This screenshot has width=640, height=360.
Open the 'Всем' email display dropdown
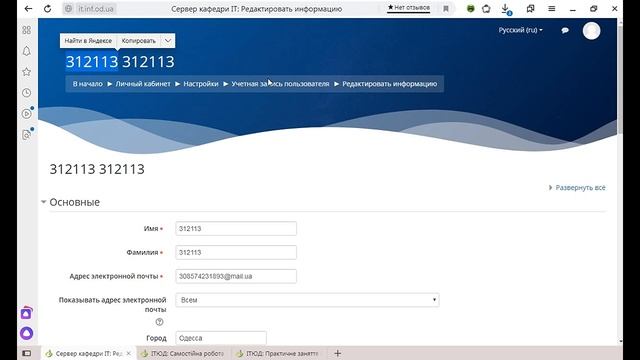(x=307, y=300)
